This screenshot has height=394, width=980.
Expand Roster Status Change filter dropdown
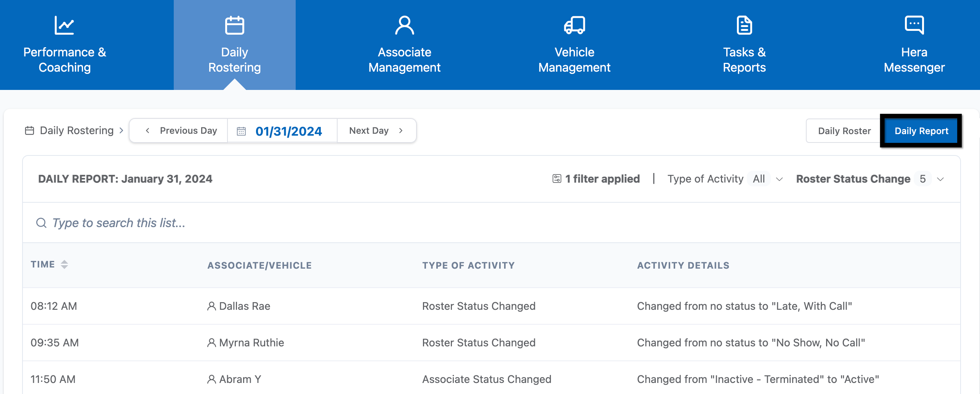(x=940, y=179)
